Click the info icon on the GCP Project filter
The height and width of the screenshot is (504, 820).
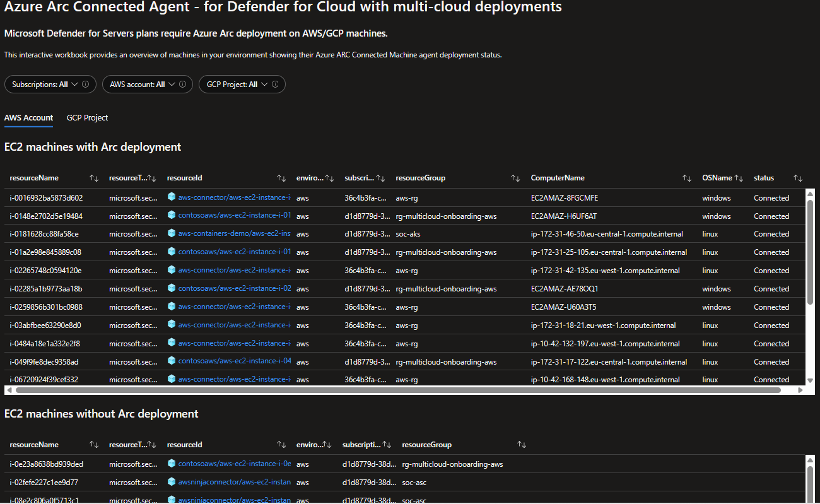pyautogui.click(x=274, y=84)
